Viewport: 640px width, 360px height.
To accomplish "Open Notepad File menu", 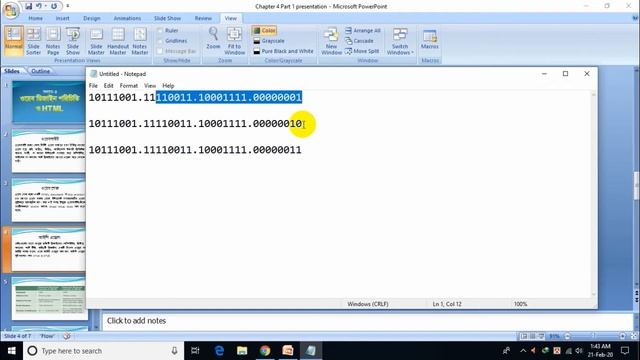I will click(93, 86).
